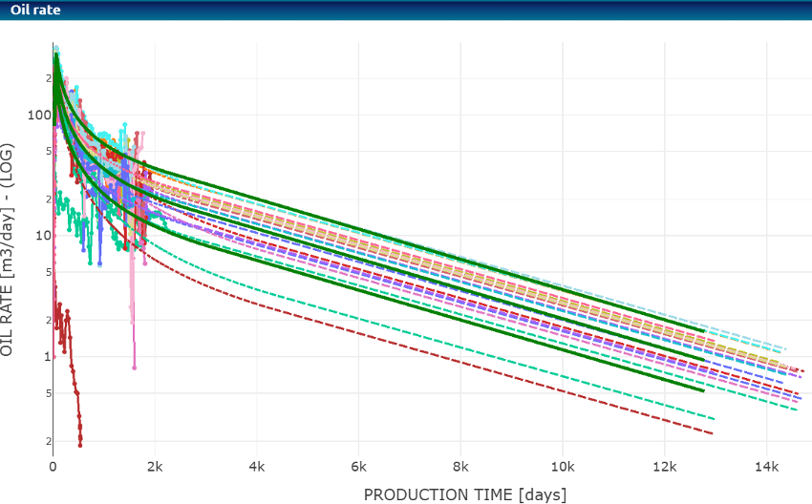This screenshot has width=812, height=504.
Task: Select the last point of the dark red data series
Action: point(80,445)
